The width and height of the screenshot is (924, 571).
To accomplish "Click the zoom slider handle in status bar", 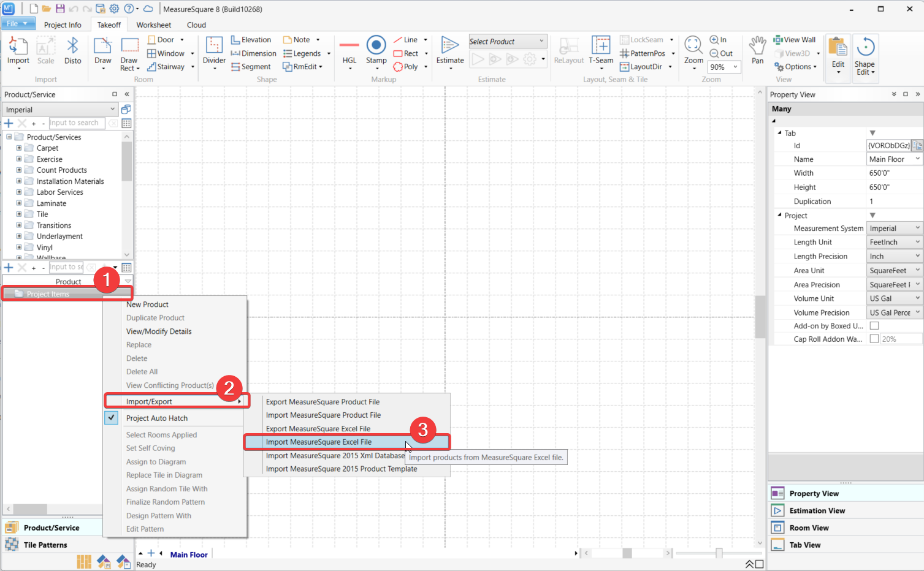I will pos(719,553).
